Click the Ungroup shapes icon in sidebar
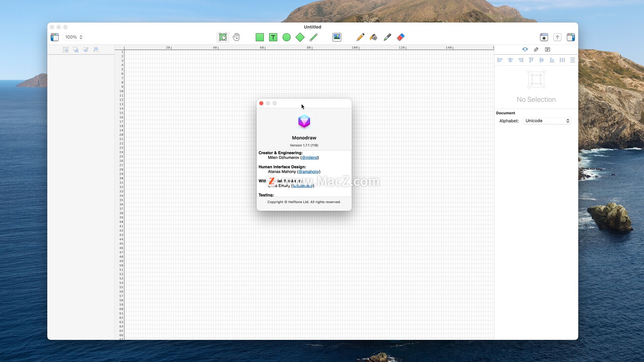 coord(76,50)
